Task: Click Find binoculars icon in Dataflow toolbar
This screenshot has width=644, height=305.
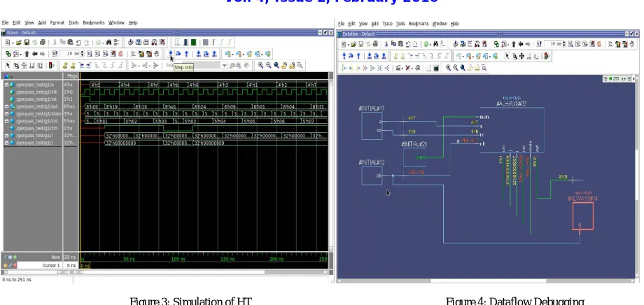Action: 436,44
